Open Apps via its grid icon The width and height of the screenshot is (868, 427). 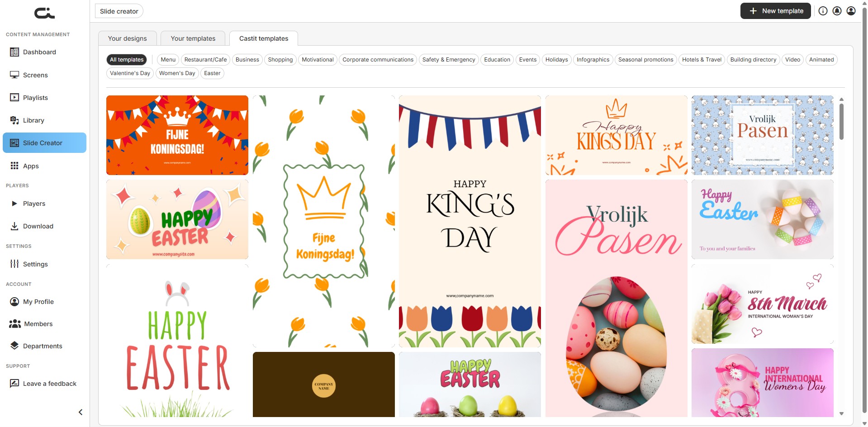click(x=14, y=166)
